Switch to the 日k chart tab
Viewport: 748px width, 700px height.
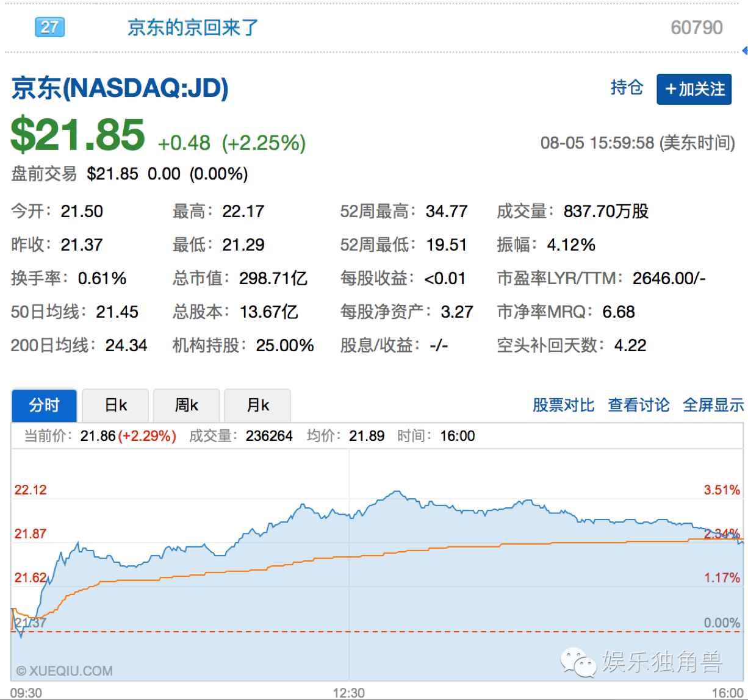pyautogui.click(x=116, y=405)
